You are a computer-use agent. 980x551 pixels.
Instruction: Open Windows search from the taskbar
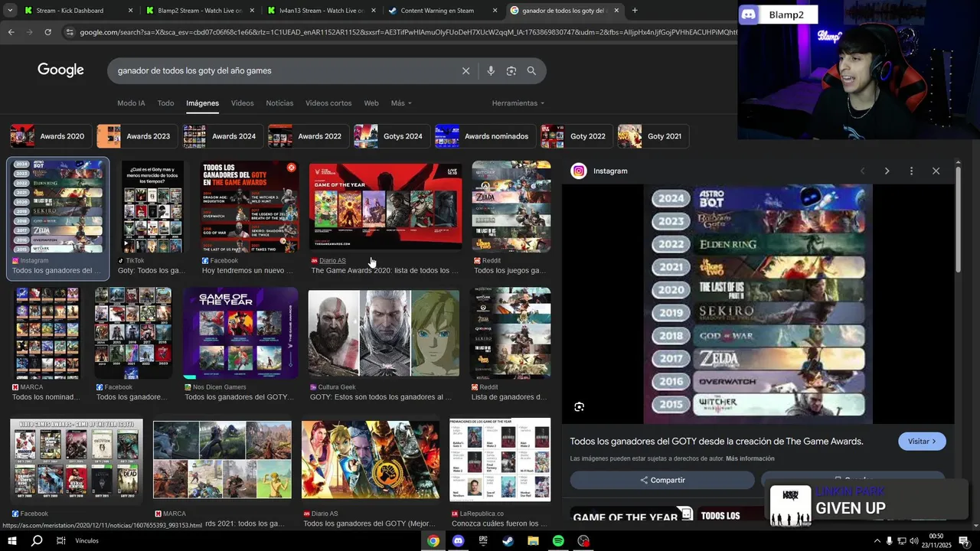tap(37, 541)
